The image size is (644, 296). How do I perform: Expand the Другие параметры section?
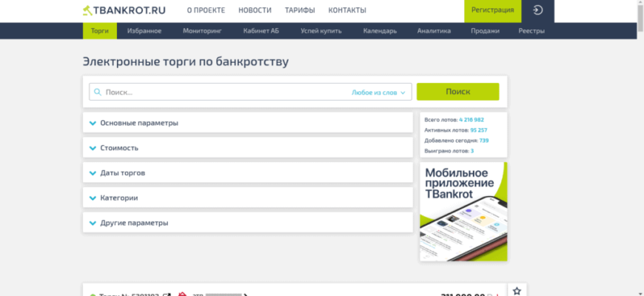click(x=248, y=223)
